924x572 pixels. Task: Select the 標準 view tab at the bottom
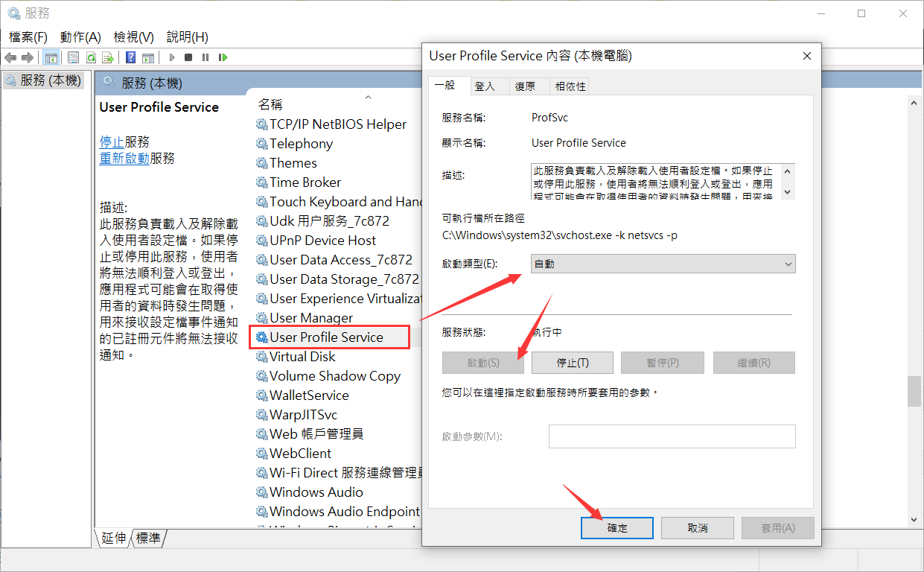click(x=148, y=538)
